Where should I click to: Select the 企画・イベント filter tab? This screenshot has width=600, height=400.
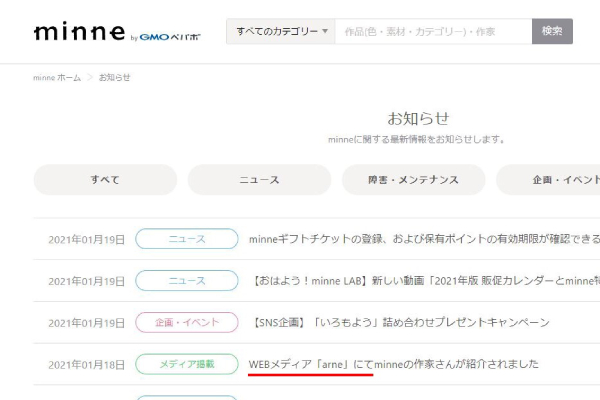pyautogui.click(x=548, y=180)
